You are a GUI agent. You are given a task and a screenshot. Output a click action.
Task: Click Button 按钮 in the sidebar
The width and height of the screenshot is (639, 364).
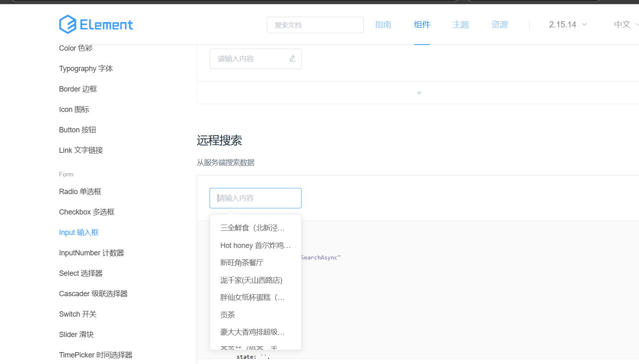(78, 130)
